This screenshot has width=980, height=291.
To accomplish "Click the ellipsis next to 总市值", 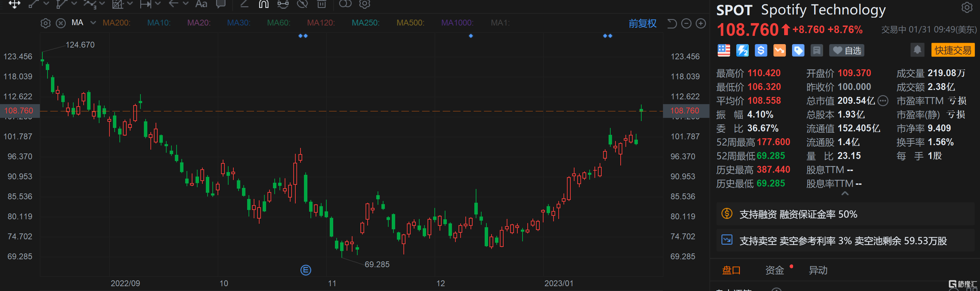I will [x=883, y=101].
